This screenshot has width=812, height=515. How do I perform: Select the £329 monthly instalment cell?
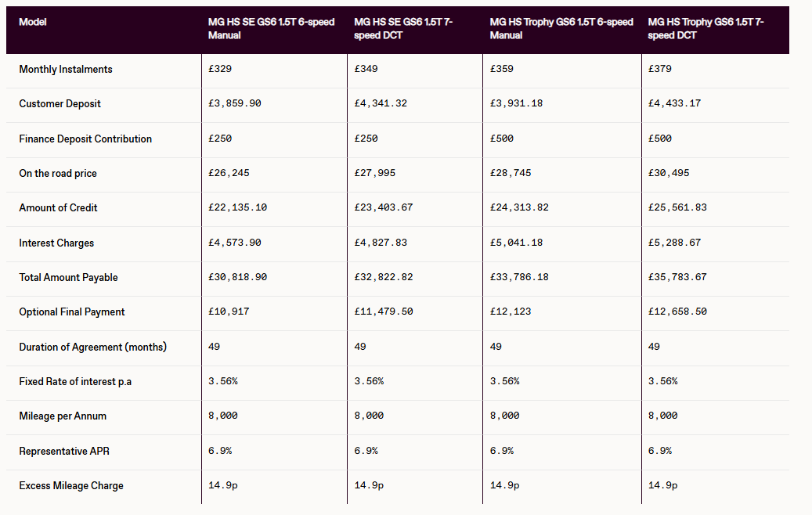point(220,69)
